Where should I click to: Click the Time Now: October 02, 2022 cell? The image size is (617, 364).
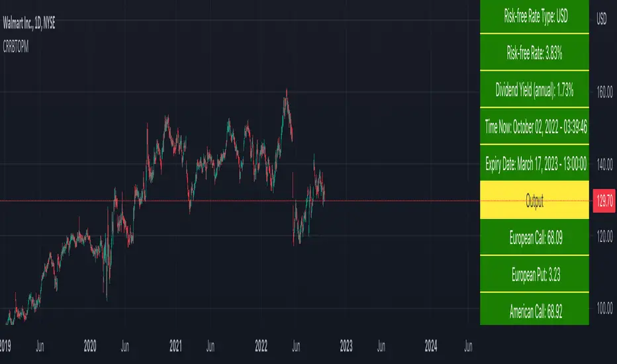click(534, 126)
